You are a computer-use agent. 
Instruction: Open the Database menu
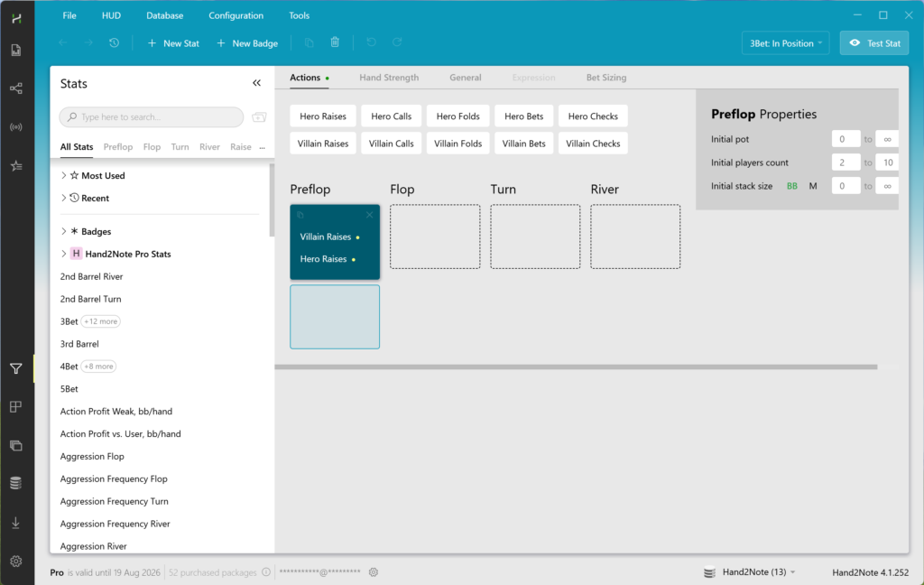[164, 15]
